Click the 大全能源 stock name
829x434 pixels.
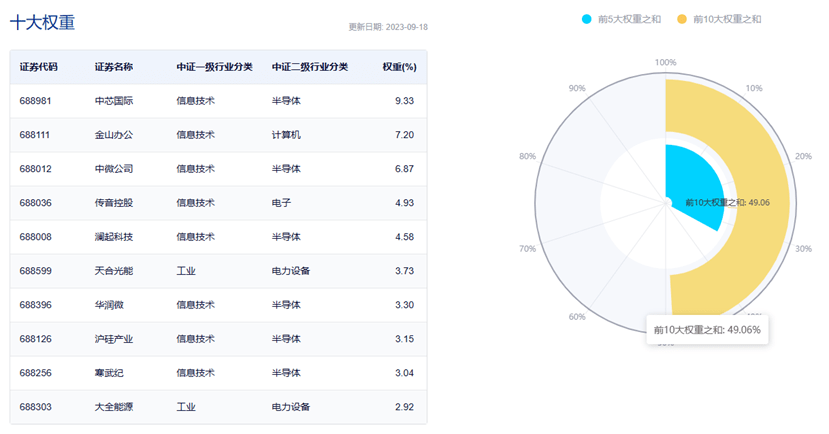click(x=114, y=407)
